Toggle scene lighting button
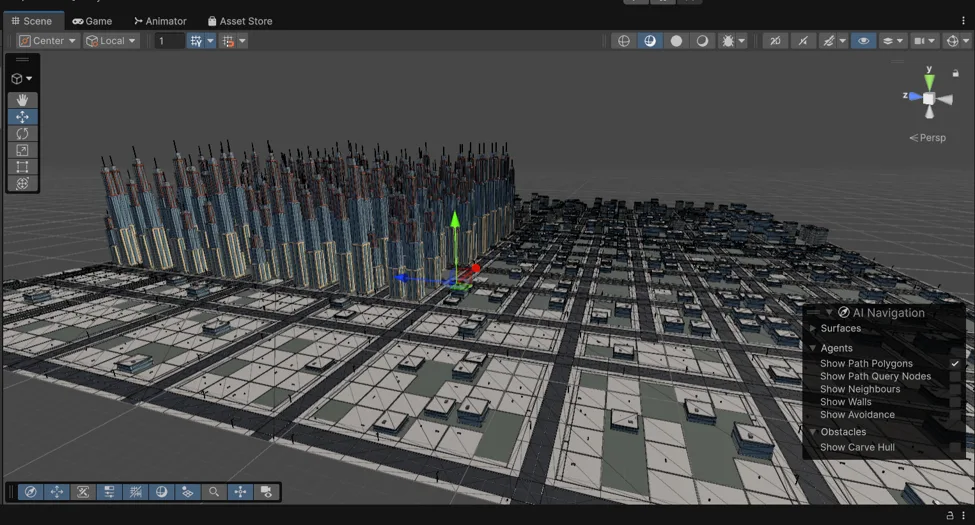The image size is (975, 525). (803, 41)
